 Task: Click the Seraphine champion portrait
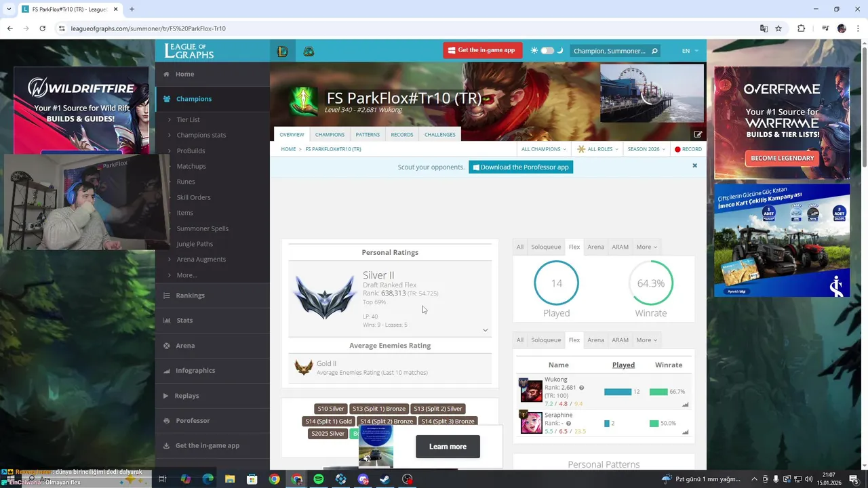click(x=531, y=422)
